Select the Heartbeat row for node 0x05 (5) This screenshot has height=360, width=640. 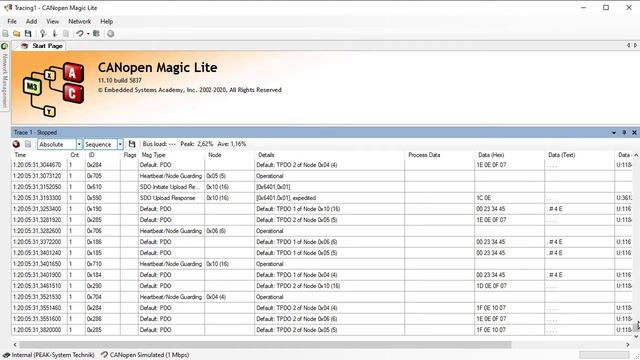(x=322, y=176)
